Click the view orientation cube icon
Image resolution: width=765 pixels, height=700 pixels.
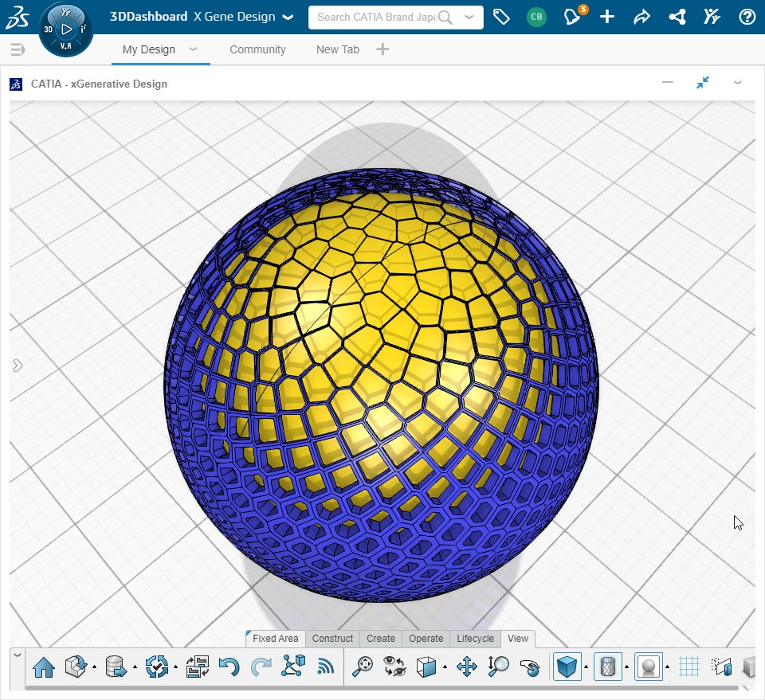(426, 667)
